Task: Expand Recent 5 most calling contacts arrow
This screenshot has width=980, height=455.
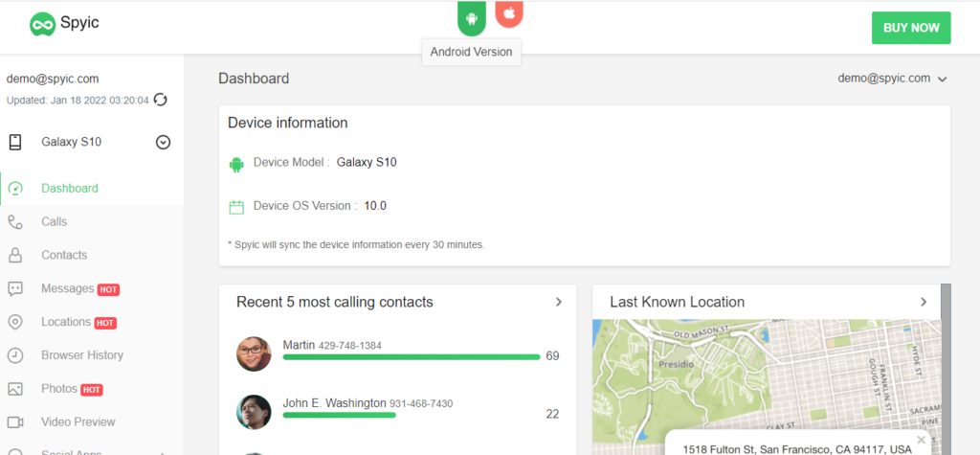Action: tap(559, 303)
